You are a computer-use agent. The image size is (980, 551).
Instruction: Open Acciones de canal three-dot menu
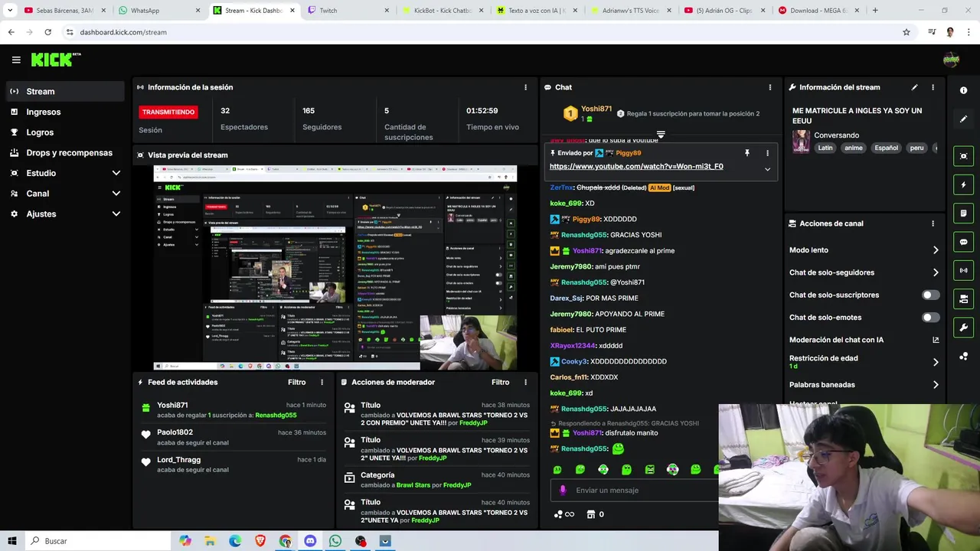tap(933, 223)
